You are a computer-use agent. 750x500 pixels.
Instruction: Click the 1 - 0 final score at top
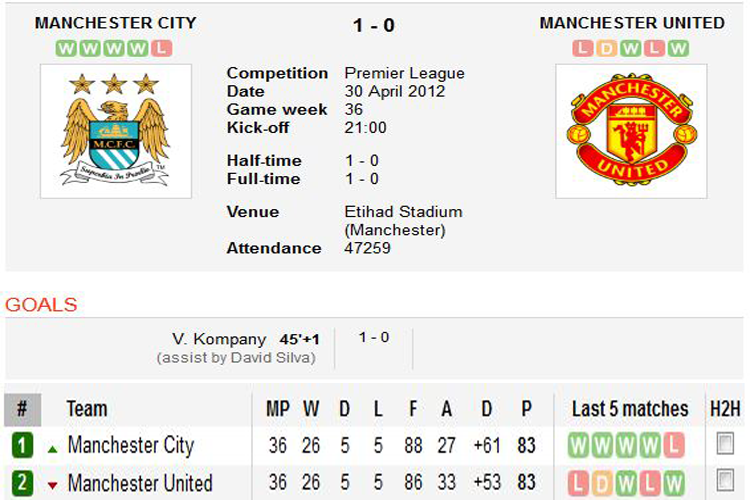point(374,25)
